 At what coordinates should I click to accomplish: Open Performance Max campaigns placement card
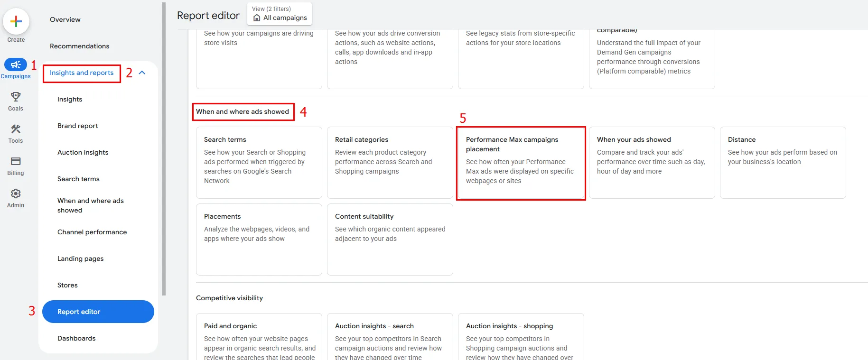(x=521, y=163)
